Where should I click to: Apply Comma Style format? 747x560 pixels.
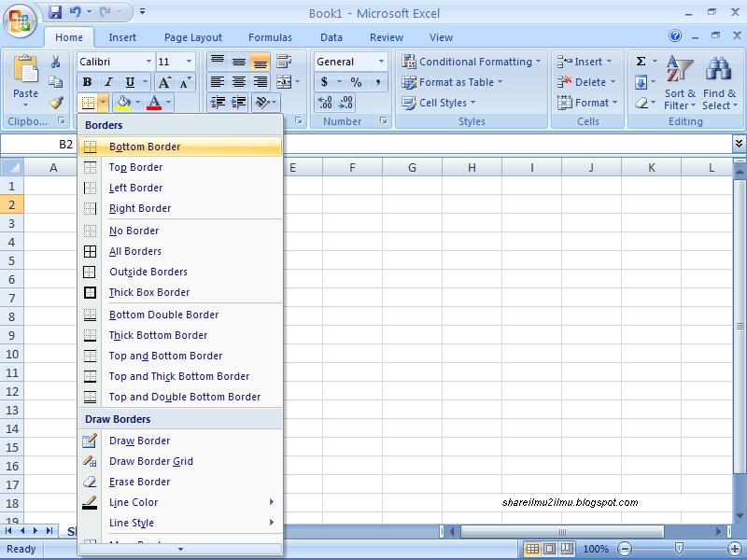click(377, 82)
